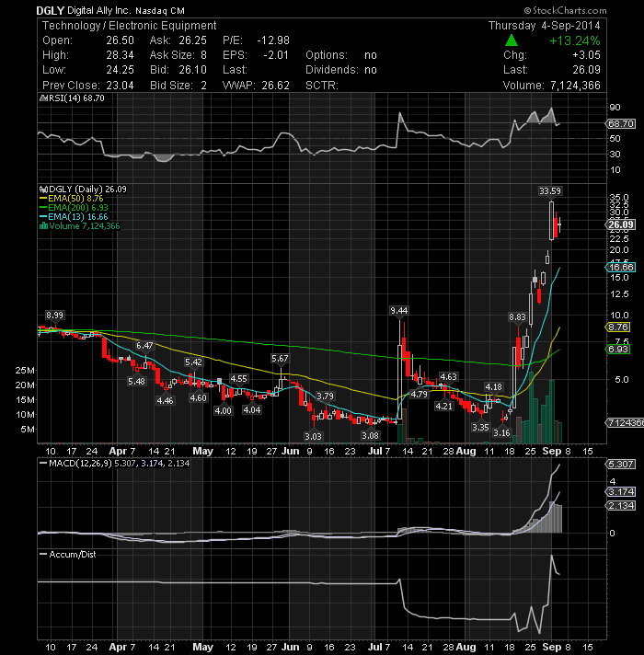Click the 5.67 price label near June
The height and width of the screenshot is (655, 644).
280,359
